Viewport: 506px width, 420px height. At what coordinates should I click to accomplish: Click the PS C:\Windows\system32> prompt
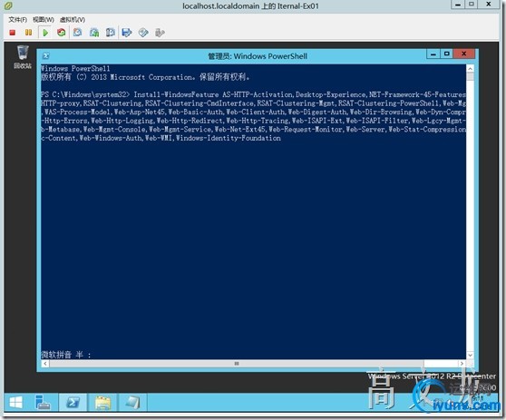pos(85,94)
